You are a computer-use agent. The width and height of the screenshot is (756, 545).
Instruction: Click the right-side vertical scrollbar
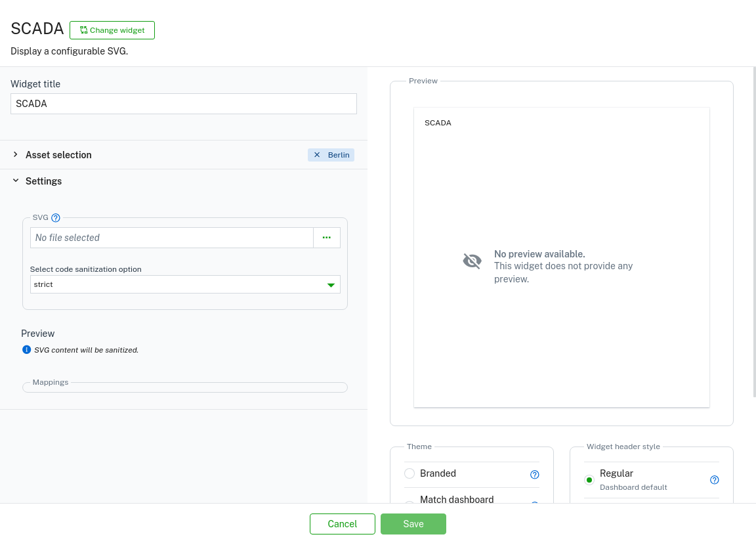[754, 230]
